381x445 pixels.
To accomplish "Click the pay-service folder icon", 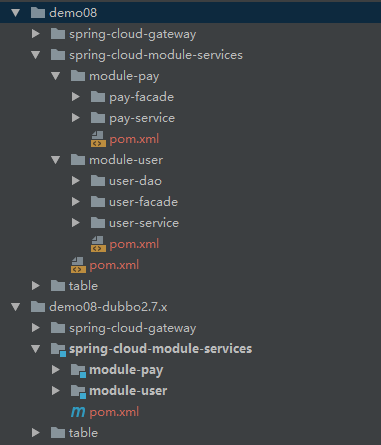I will tap(98, 118).
